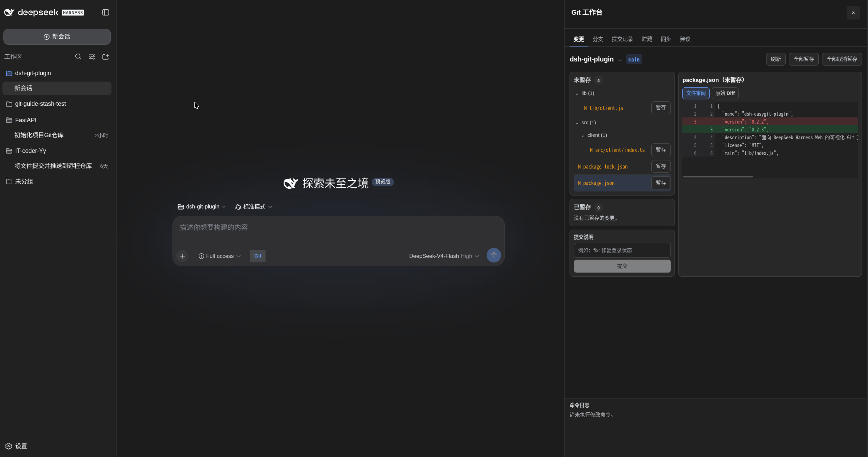
Task: Click the horizontal scrollbar in the diff view
Action: coord(718,176)
